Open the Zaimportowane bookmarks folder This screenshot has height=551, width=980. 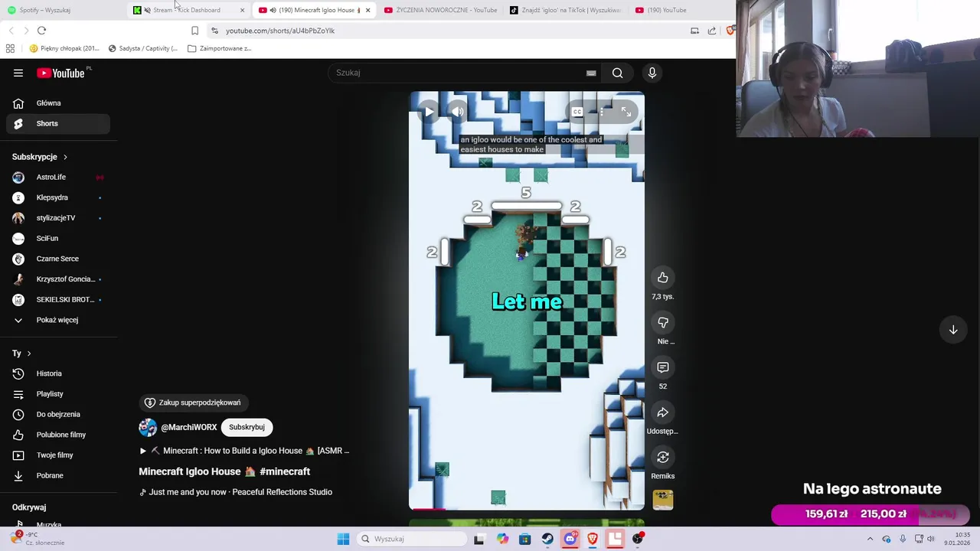pos(220,48)
